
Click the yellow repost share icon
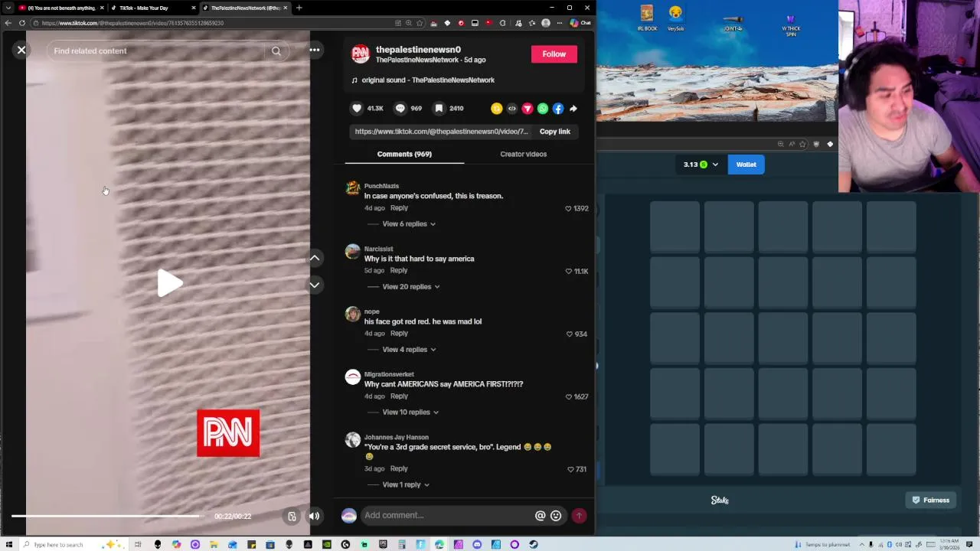point(496,109)
